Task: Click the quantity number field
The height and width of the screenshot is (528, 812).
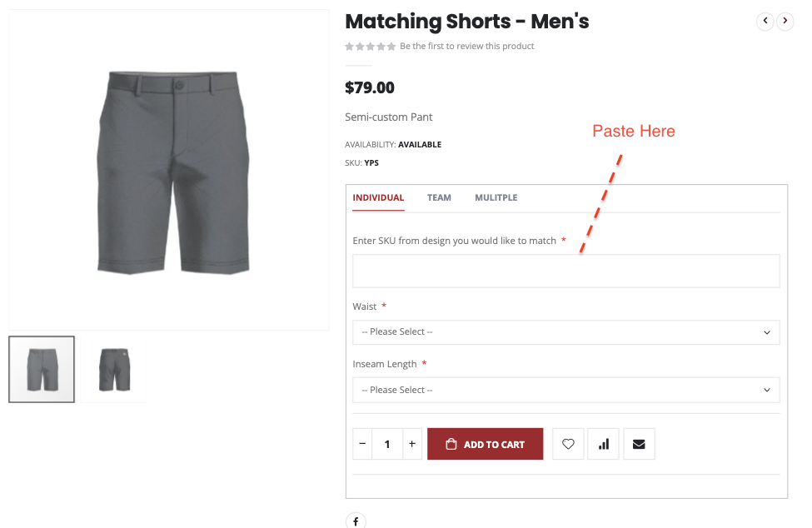Action: point(387,444)
